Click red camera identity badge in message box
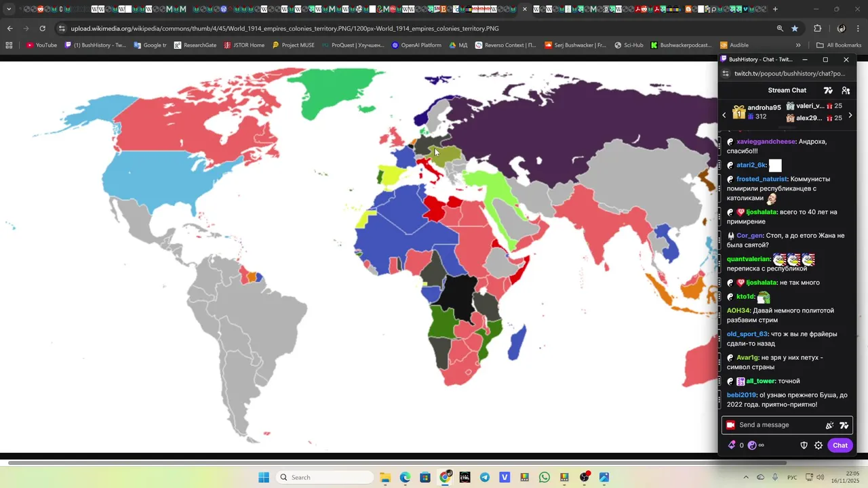This screenshot has height=488, width=868. tap(730, 425)
